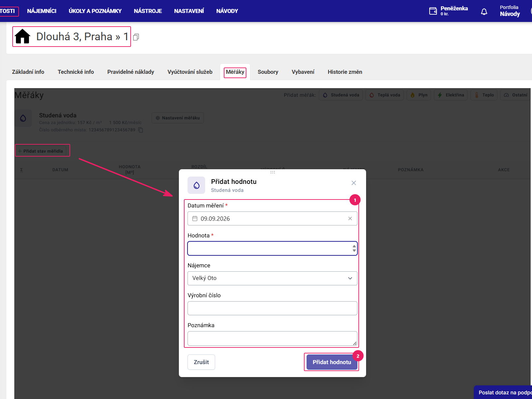Image resolution: width=532 pixels, height=399 pixels.
Task: Open the NÁJEMNÍCI menu
Action: point(42,11)
